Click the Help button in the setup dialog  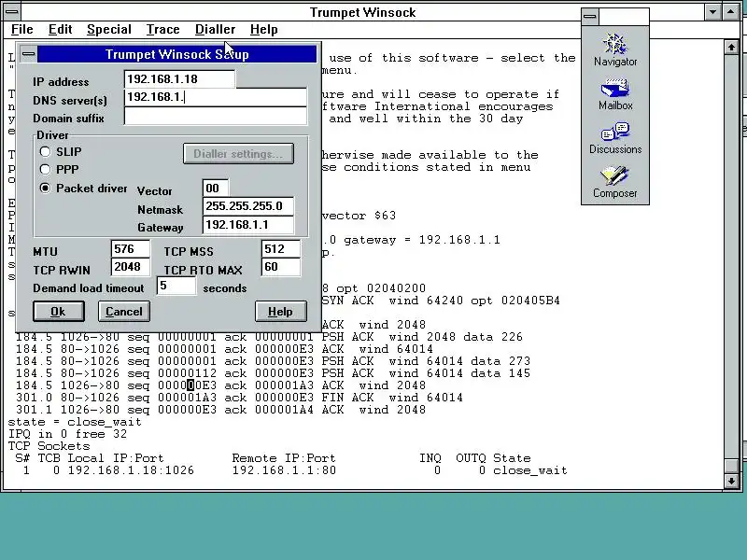(281, 312)
